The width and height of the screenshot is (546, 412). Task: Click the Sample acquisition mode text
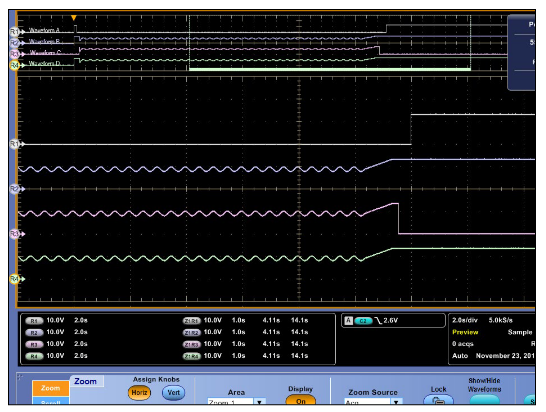pyautogui.click(x=520, y=332)
